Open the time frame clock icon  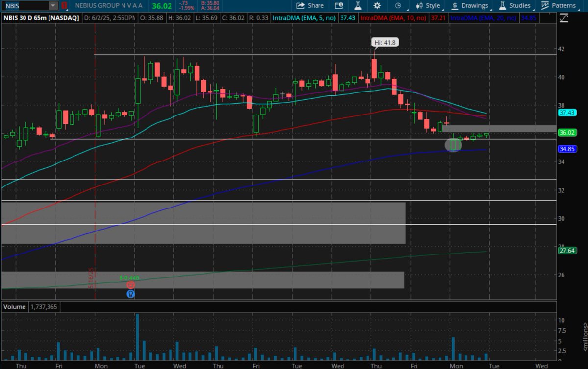(x=398, y=5)
